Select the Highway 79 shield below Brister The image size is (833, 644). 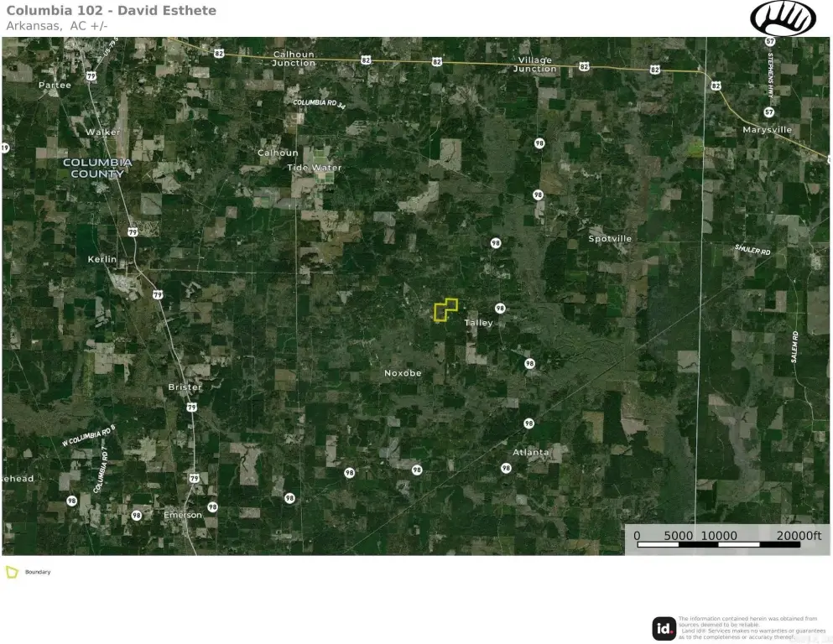pyautogui.click(x=192, y=408)
